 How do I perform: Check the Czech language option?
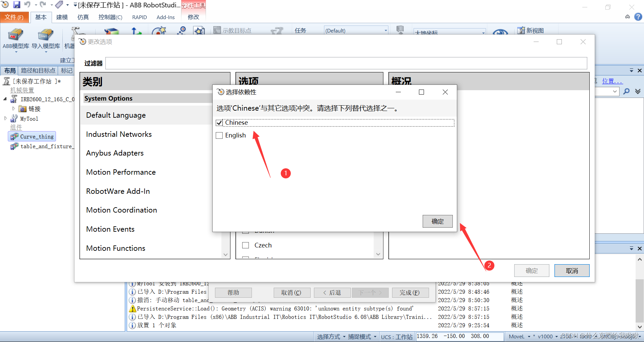tap(246, 245)
